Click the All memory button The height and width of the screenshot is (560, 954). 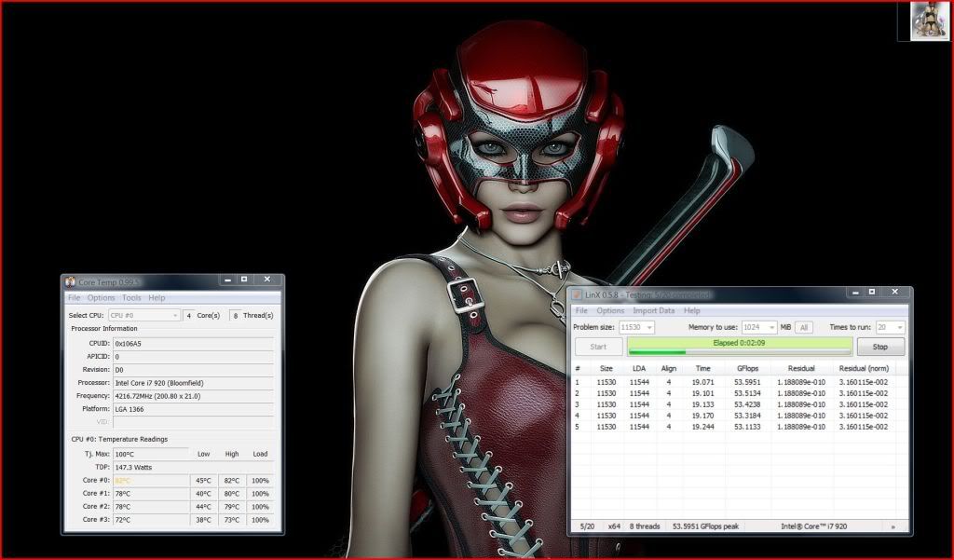(804, 327)
